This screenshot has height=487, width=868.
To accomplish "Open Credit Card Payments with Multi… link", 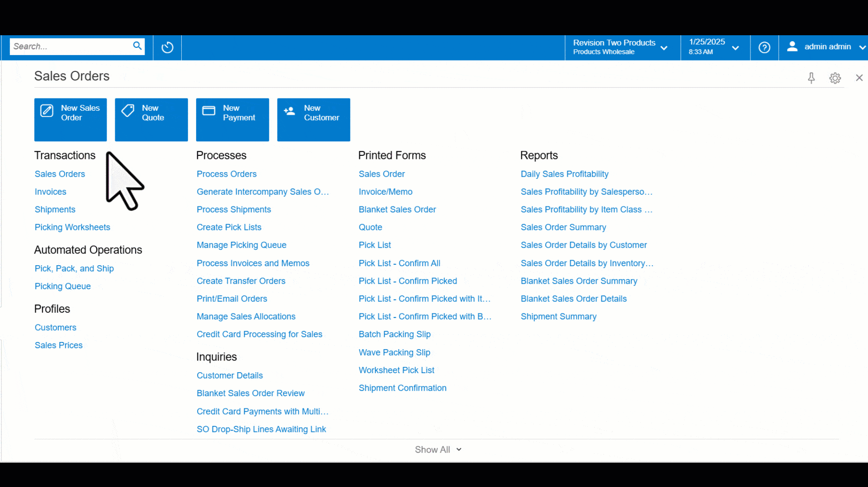I will (263, 412).
